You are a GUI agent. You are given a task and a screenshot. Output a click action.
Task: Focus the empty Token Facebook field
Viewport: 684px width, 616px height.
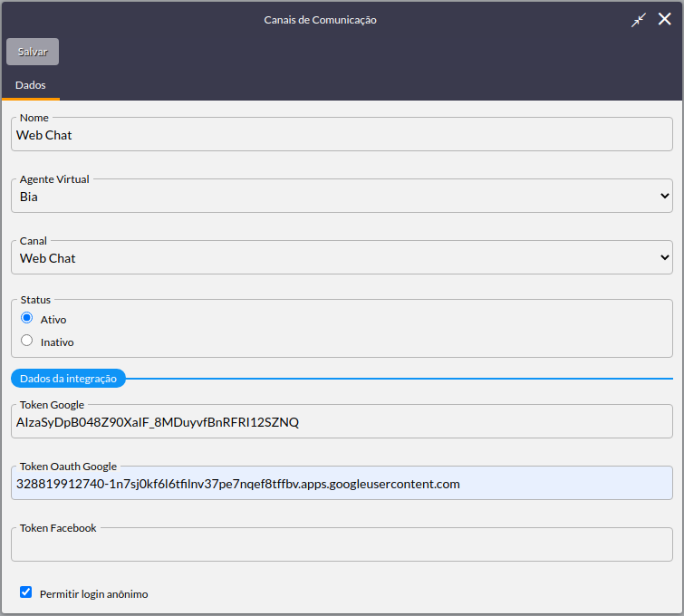tap(342, 544)
